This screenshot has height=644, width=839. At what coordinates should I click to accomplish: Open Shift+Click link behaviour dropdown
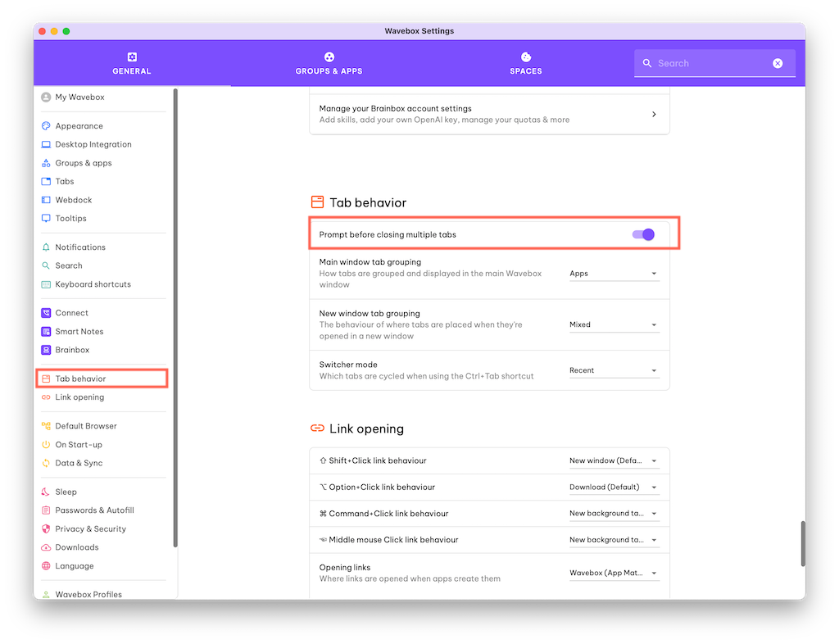[614, 460]
